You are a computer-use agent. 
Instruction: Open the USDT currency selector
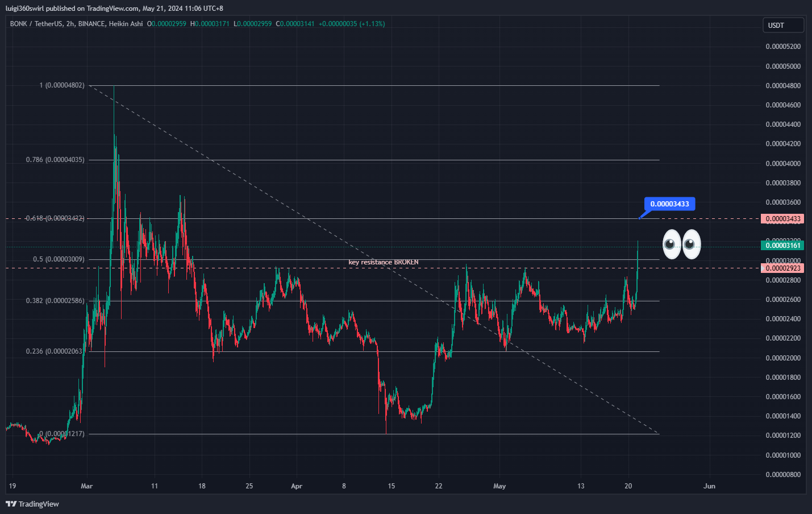(x=783, y=25)
